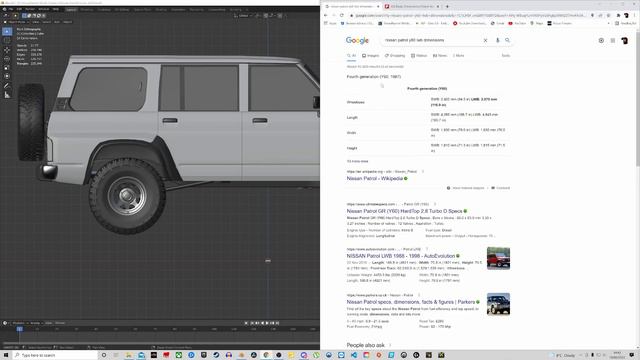This screenshot has height=360, width=640.
Task: Open the Google apps grid
Action: point(613,40)
